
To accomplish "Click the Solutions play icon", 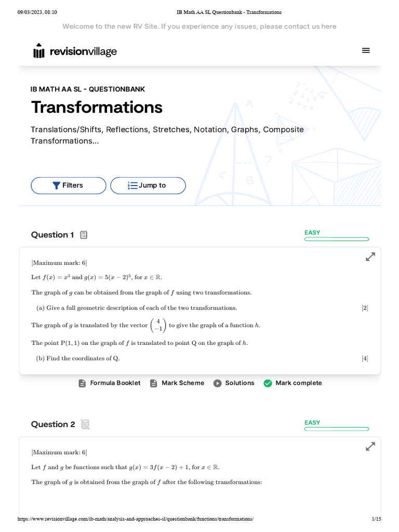I will 218,383.
